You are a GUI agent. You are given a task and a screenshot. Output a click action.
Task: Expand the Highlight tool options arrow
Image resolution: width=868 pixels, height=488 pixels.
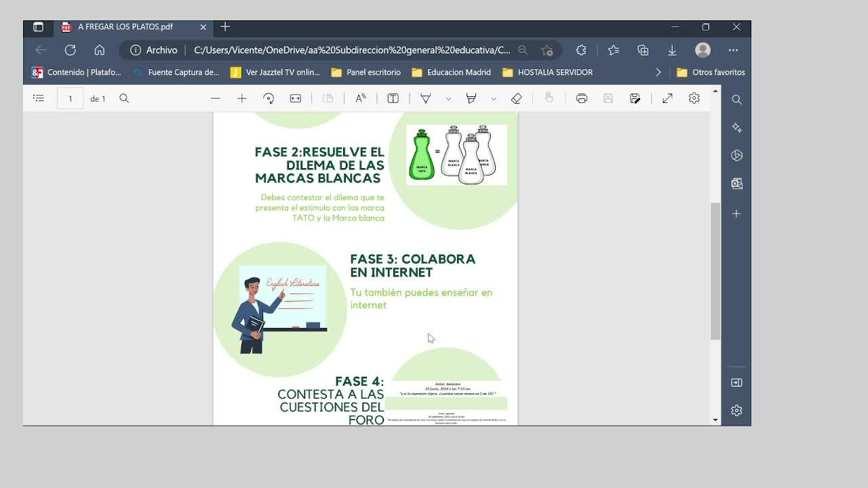(x=494, y=99)
